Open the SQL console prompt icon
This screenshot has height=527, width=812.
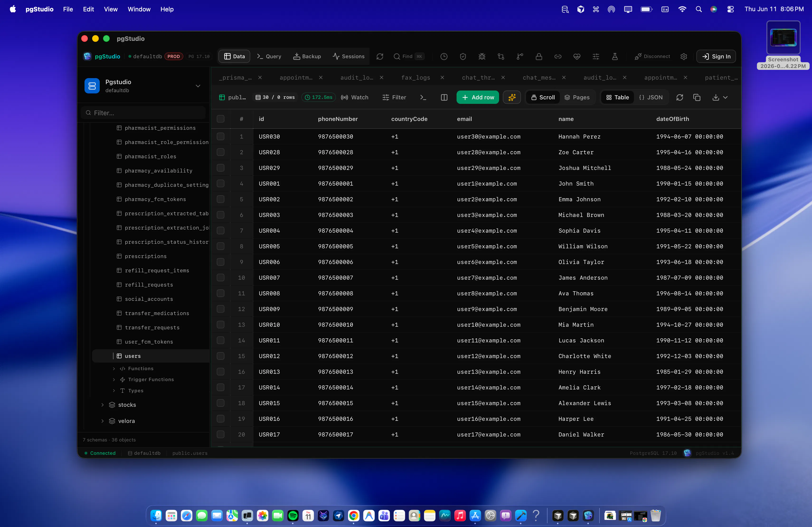pyautogui.click(x=423, y=97)
